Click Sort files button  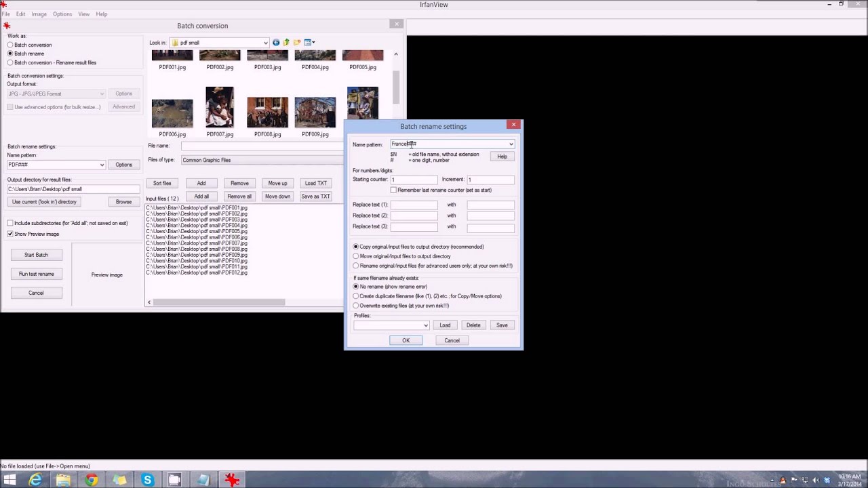162,183
